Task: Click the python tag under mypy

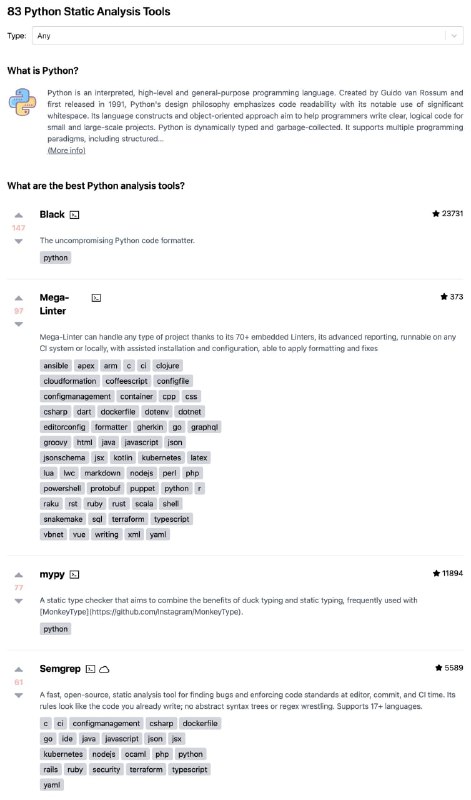Action: [x=56, y=629]
